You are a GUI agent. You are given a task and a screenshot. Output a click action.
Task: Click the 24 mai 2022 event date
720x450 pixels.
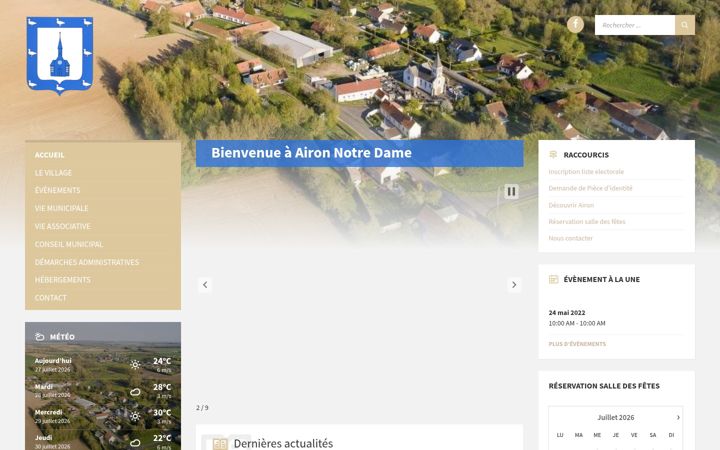point(567,313)
